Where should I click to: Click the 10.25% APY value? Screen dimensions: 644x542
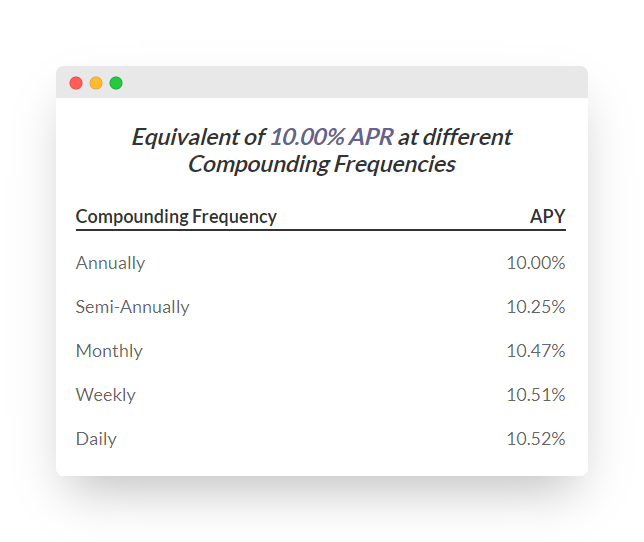point(536,307)
